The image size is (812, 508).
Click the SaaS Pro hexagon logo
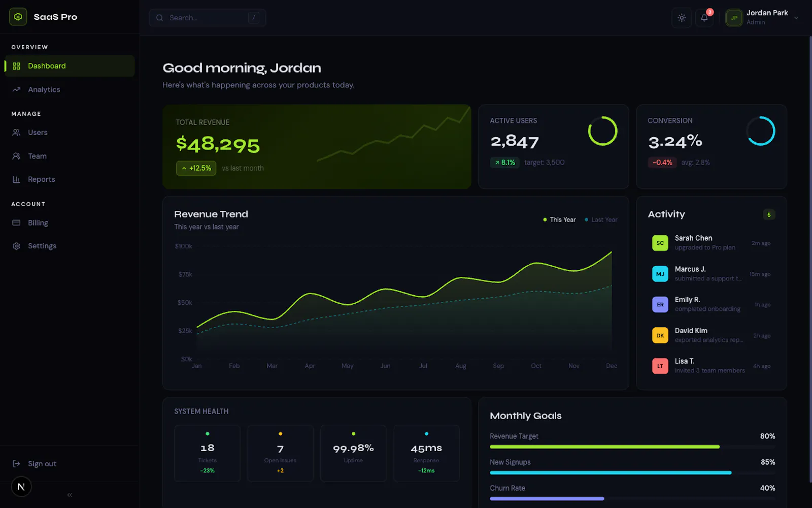coord(18,17)
